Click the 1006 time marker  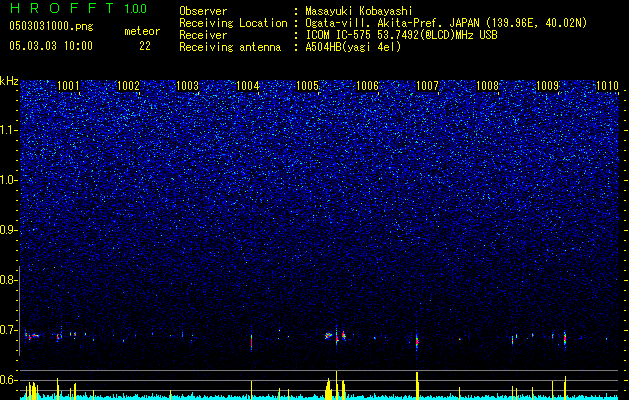pyautogui.click(x=367, y=86)
